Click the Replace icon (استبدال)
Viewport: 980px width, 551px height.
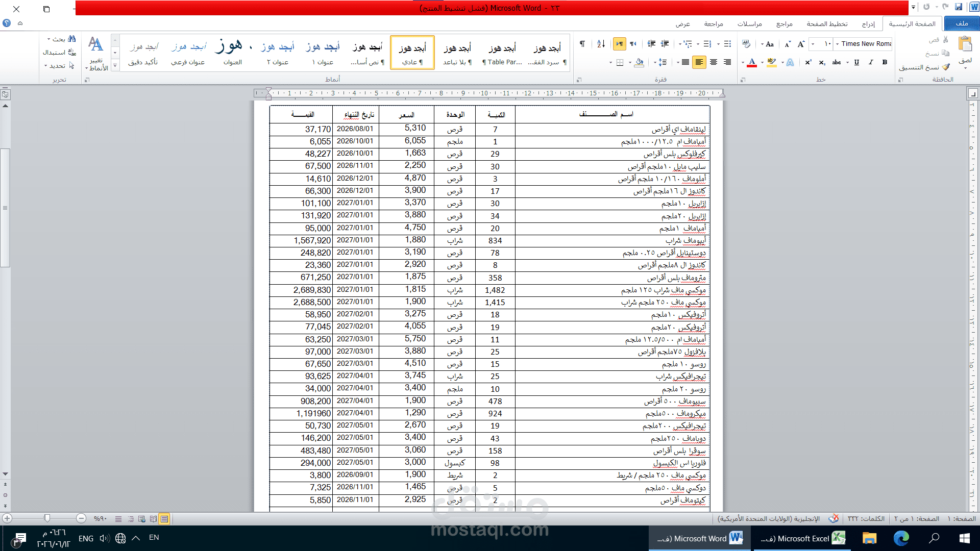pos(71,52)
